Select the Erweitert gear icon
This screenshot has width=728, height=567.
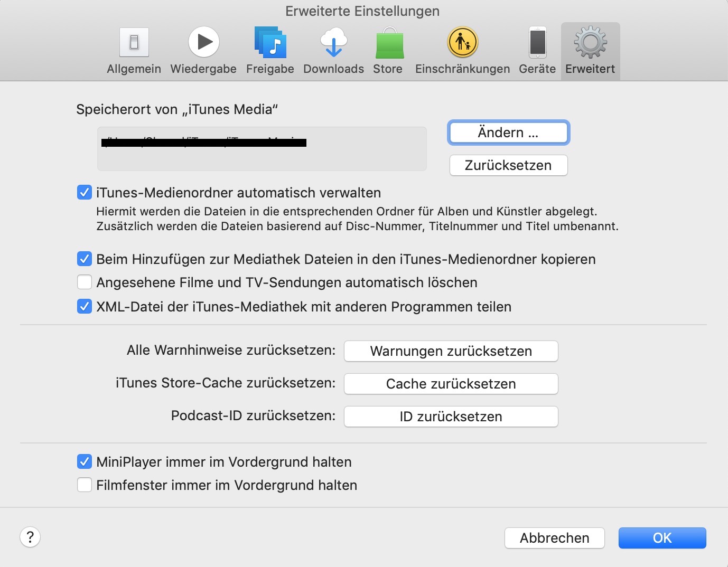[x=591, y=42]
